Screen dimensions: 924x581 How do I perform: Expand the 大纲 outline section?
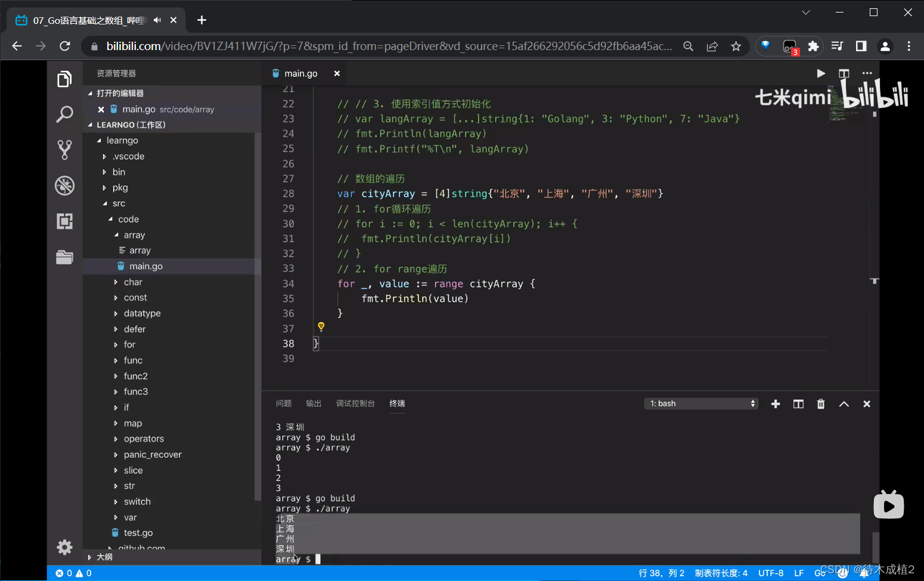point(89,557)
